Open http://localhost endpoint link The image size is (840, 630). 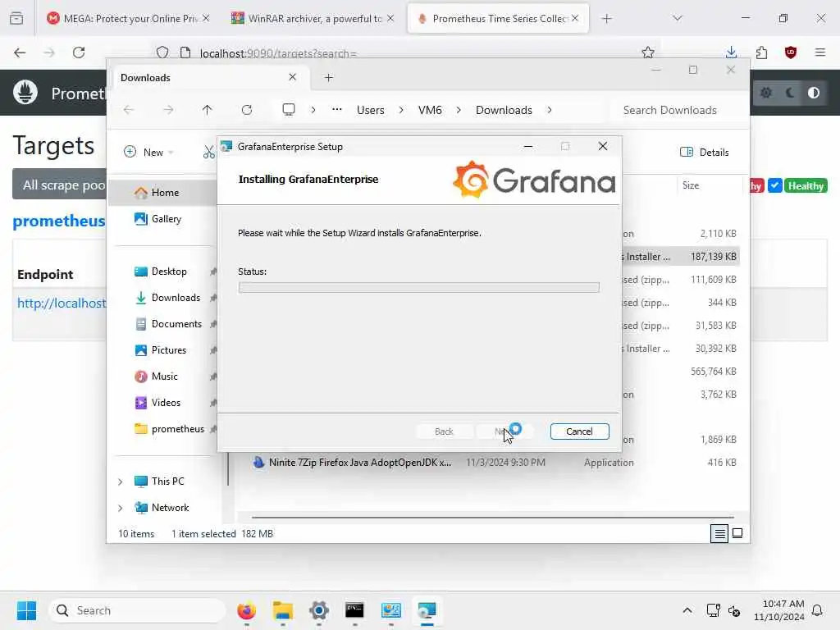point(62,304)
